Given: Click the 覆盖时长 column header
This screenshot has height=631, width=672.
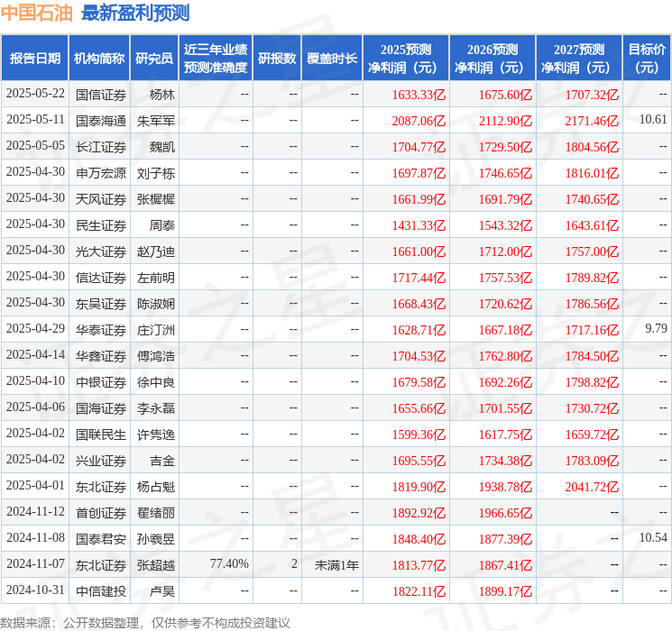Looking at the screenshot, I should point(332,59).
